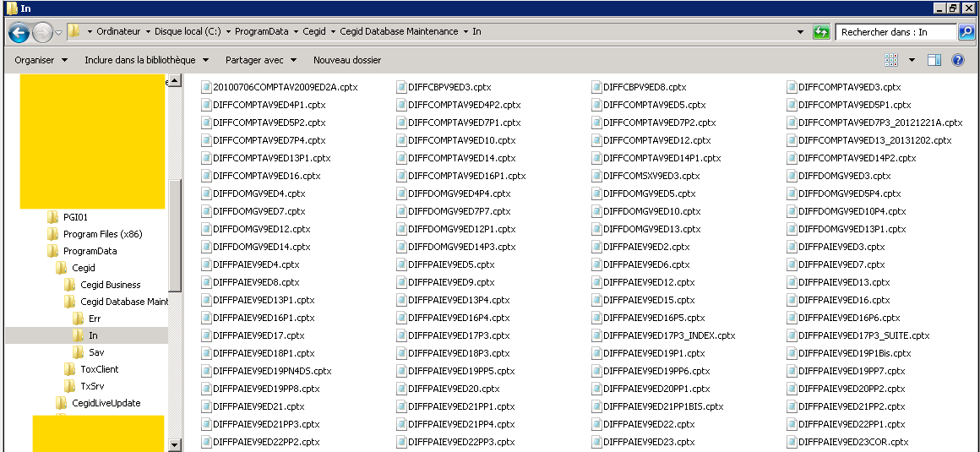Select the DIFFCBPV9ED3.cptx file icon

click(400, 87)
